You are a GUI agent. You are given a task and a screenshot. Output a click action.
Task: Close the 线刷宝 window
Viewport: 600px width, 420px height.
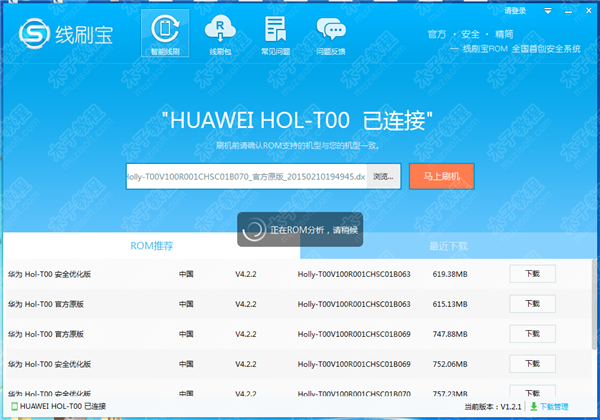[589, 11]
